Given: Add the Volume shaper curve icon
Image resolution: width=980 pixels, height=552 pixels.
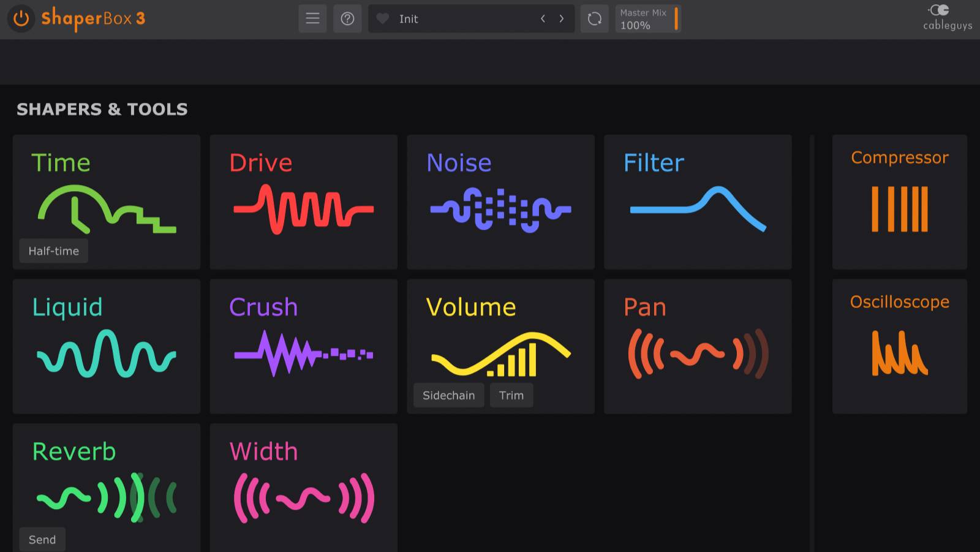Looking at the screenshot, I should (501, 354).
